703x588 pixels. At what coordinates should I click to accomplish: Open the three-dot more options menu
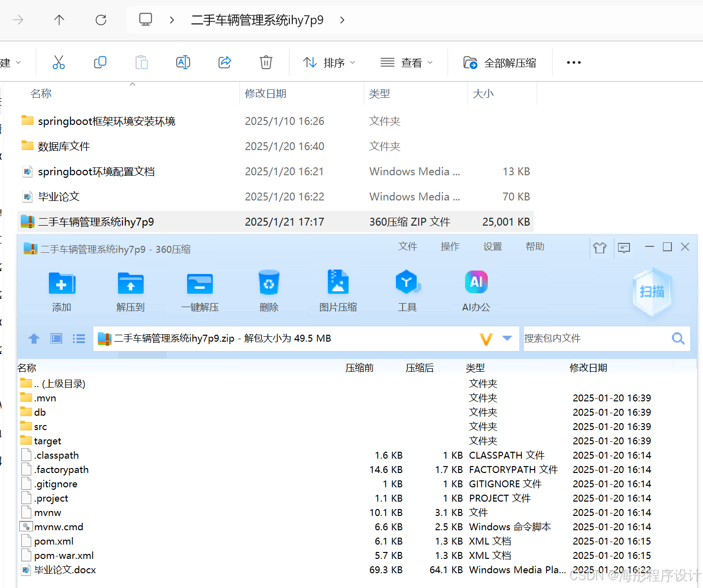574,63
